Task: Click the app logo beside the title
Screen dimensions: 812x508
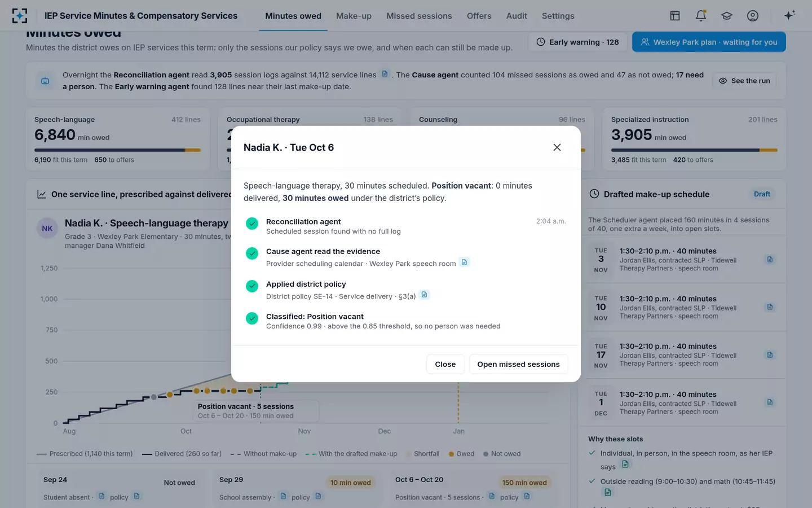Action: [x=20, y=16]
